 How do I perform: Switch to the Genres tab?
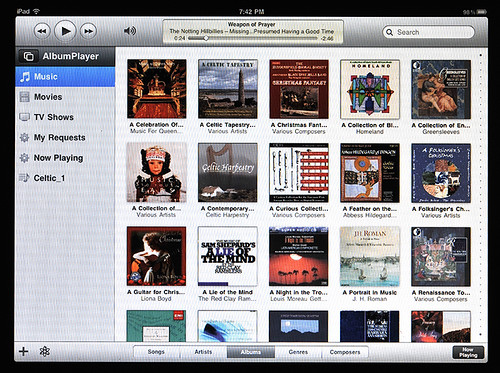(x=298, y=352)
